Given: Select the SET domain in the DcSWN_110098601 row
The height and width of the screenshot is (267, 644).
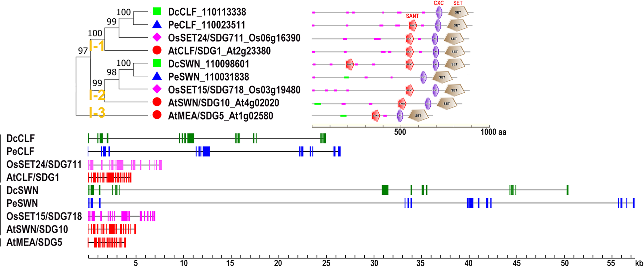Looking at the screenshot, I should pyautogui.click(x=454, y=64).
